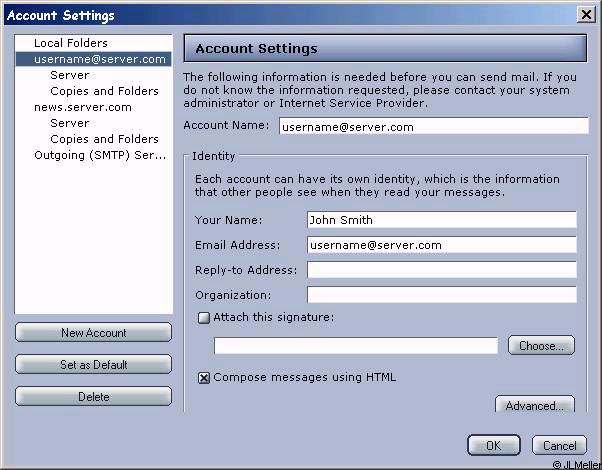
Task: Choose a signature file
Action: (541, 346)
